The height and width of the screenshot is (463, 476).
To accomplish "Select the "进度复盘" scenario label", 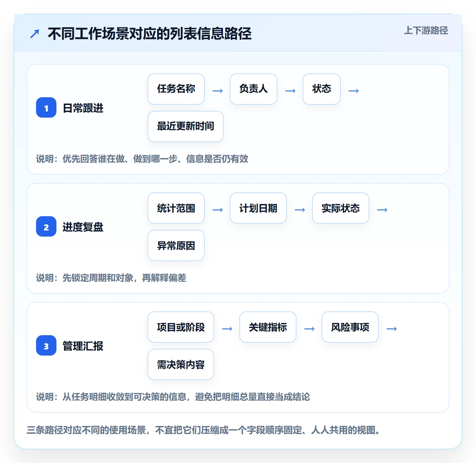I will pos(83,227).
